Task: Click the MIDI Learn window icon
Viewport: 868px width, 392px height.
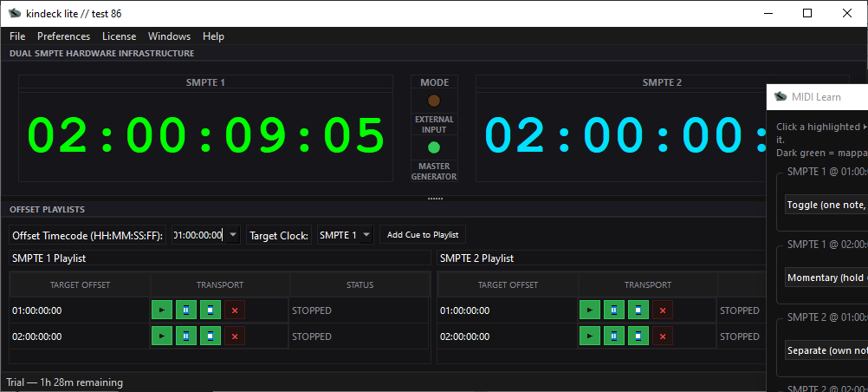Action: (x=781, y=96)
